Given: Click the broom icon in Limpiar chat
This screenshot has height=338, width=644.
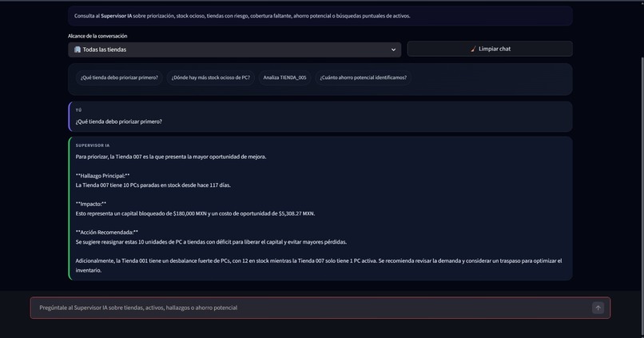Looking at the screenshot, I should coord(473,49).
